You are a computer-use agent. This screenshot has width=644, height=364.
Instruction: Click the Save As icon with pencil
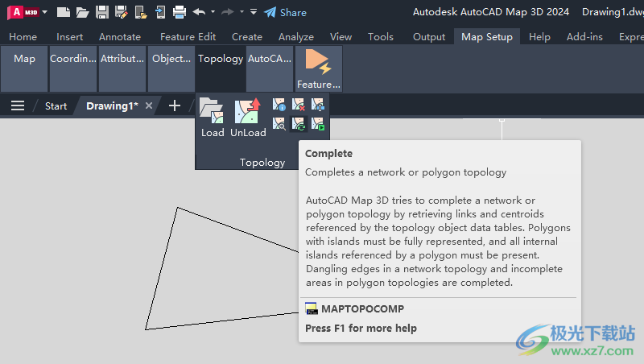[122, 12]
